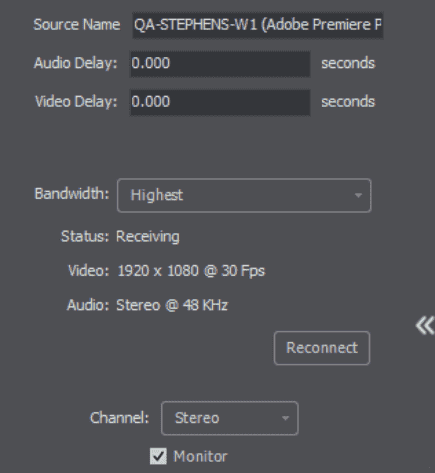The height and width of the screenshot is (473, 435).
Task: Click the Reconnect button
Action: [x=322, y=348]
